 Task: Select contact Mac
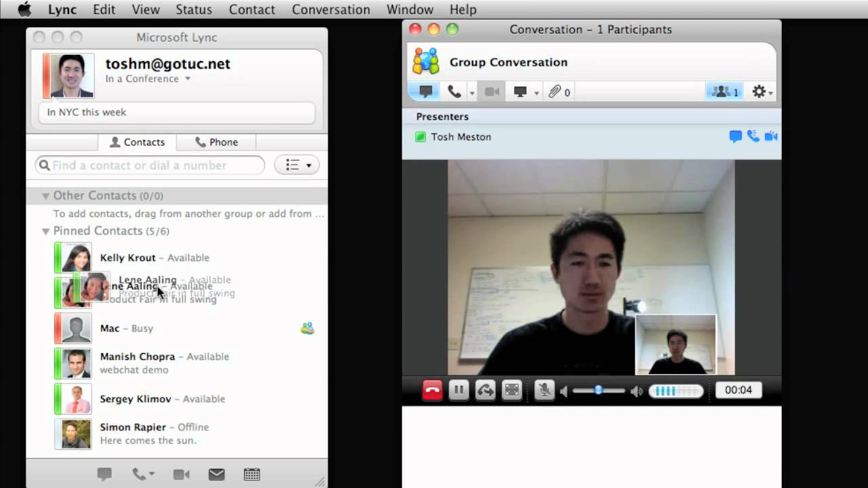176,328
